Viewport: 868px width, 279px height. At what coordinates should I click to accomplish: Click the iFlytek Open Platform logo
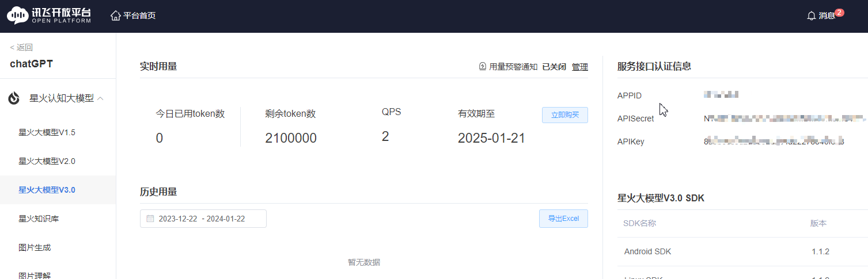tap(49, 16)
